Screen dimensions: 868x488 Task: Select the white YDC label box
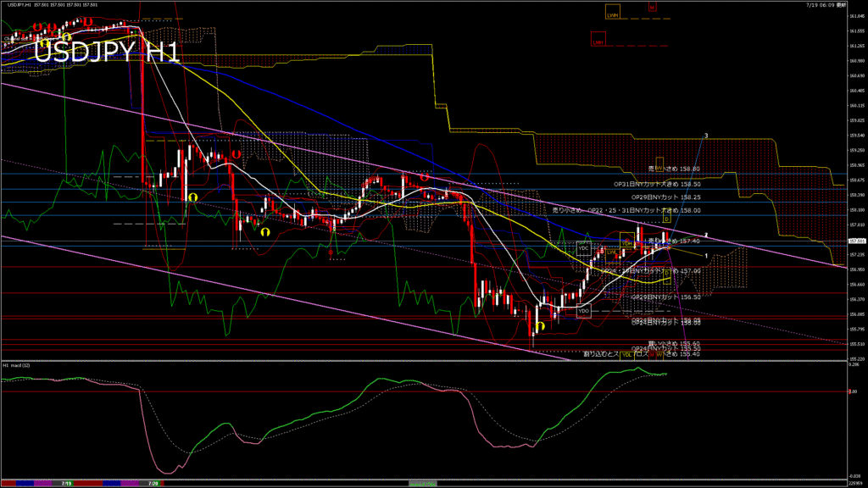(583, 248)
